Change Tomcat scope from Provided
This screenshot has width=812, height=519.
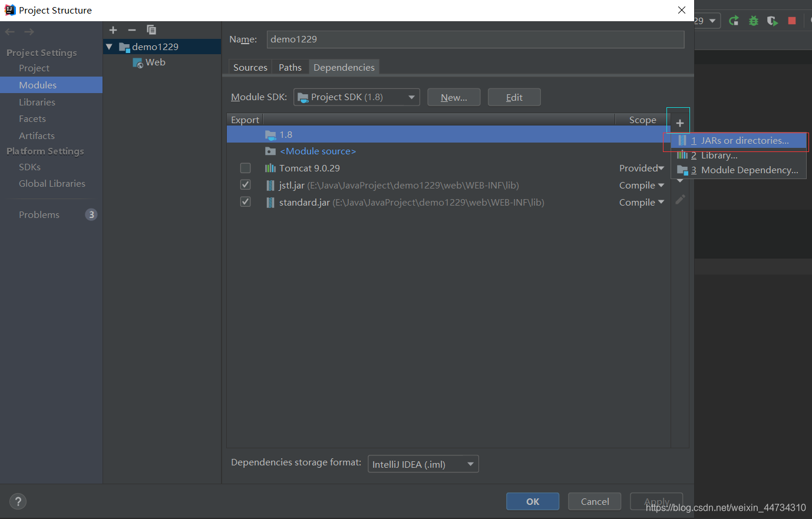(641, 168)
